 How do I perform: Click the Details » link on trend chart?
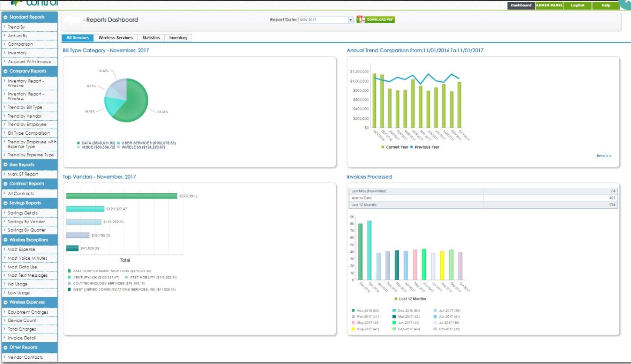[x=604, y=156]
